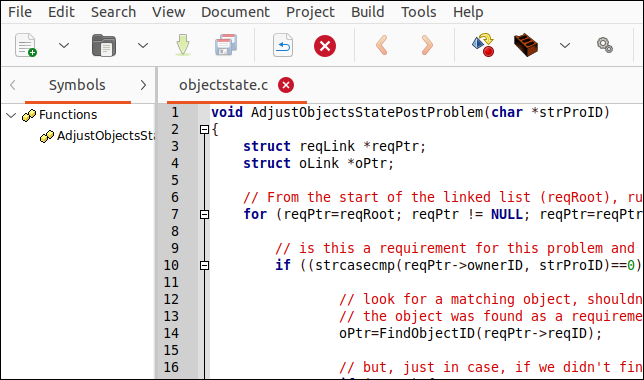
Task: Close the objectstate.c tab
Action: pyautogui.click(x=286, y=85)
